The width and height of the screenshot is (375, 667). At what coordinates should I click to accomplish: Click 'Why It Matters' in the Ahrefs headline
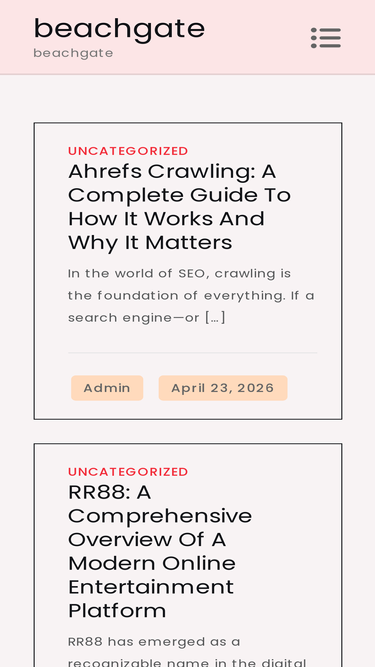click(x=150, y=243)
